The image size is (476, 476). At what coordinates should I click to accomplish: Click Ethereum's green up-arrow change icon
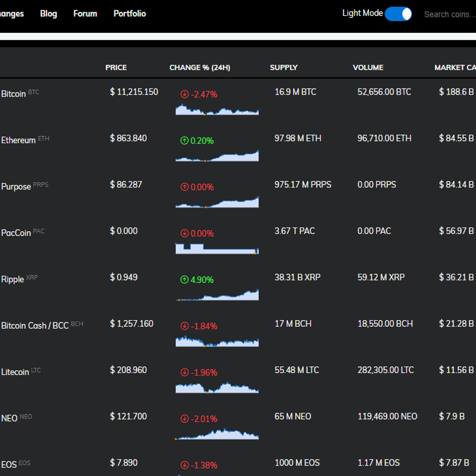[x=184, y=140]
